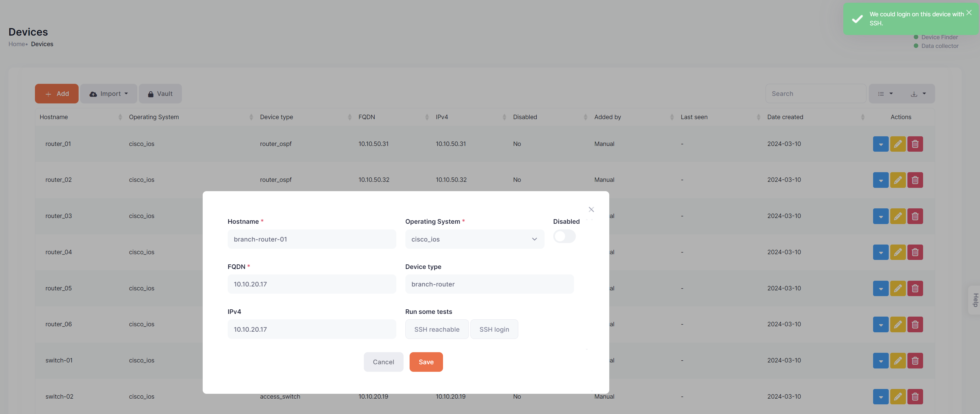Select router_02 FQDN 10.10.50.32 cell

click(373, 180)
